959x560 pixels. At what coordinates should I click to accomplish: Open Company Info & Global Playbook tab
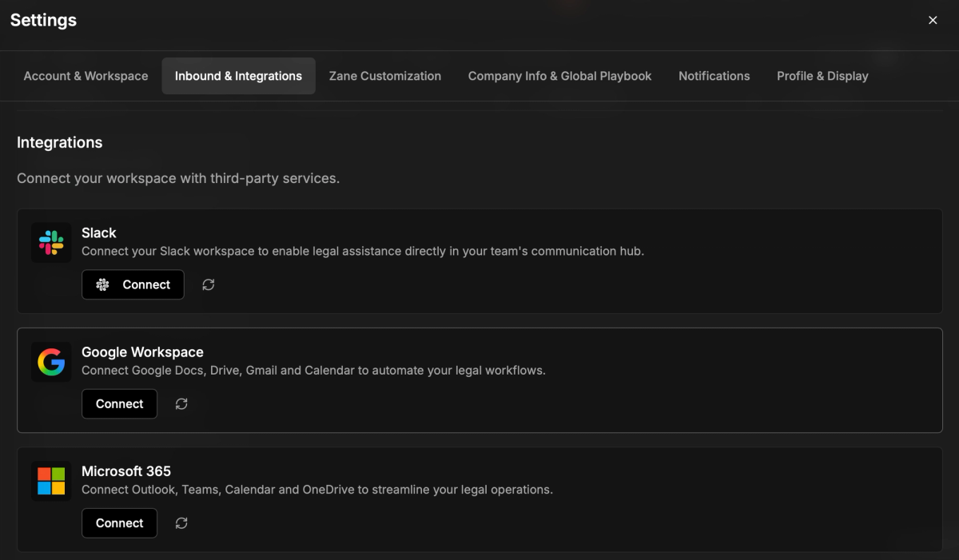click(x=559, y=76)
